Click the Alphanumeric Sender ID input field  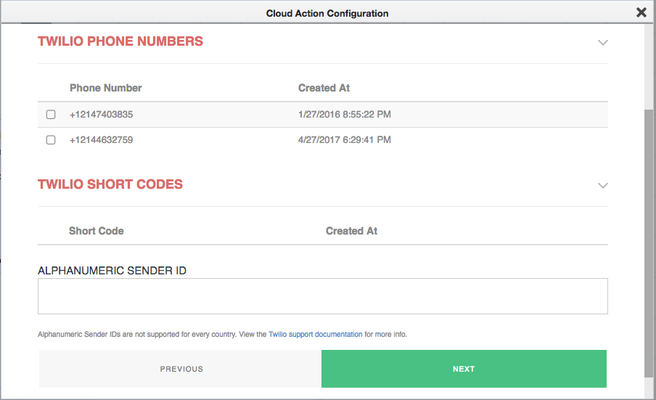[323, 296]
